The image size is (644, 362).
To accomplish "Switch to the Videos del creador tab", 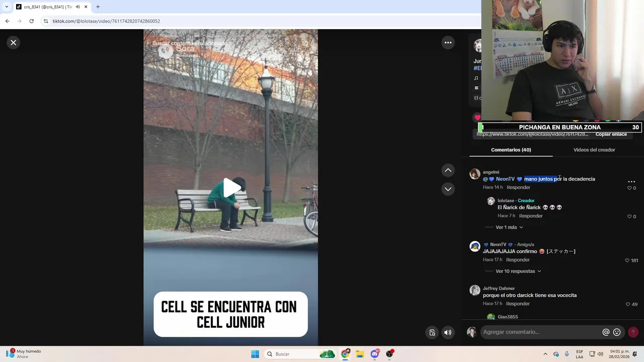I will [594, 150].
